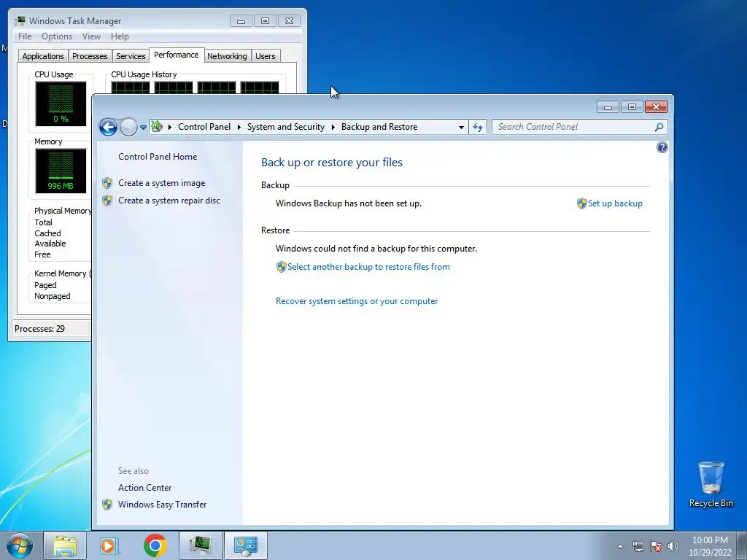This screenshot has height=560, width=747.
Task: Close the Windows Task Manager window
Action: click(289, 21)
